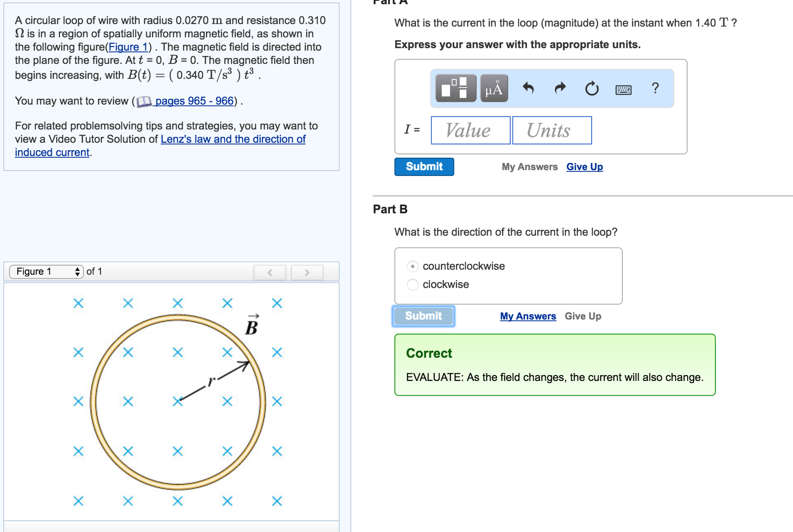Open Lenz's law video tutor link

pyautogui.click(x=233, y=139)
